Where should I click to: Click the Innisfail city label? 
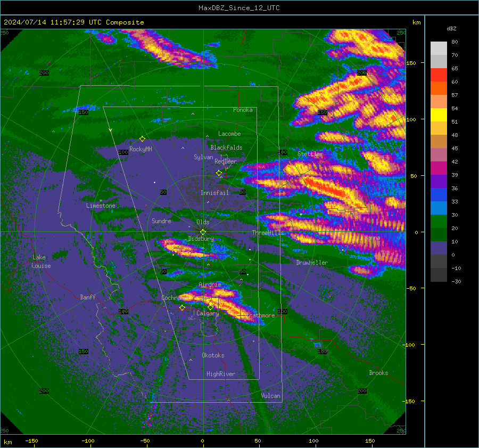[214, 193]
